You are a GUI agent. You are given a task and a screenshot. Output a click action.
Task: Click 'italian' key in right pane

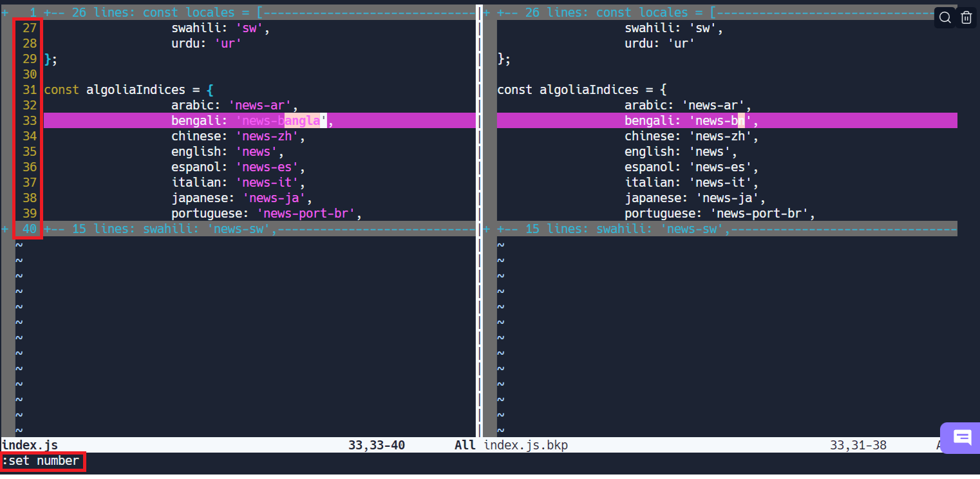click(x=650, y=182)
